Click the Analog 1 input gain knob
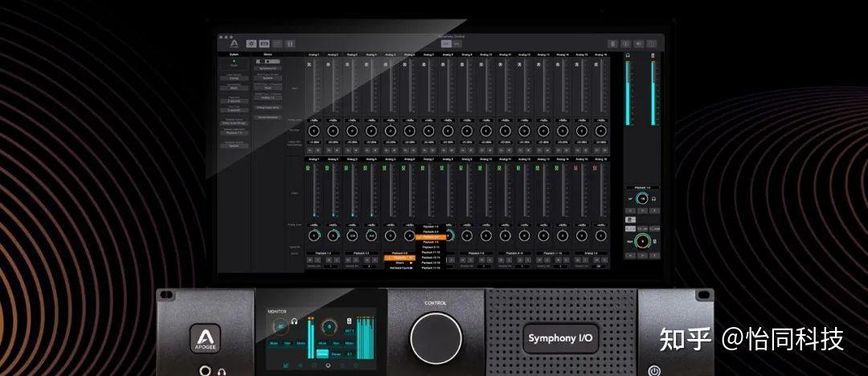 [313, 131]
